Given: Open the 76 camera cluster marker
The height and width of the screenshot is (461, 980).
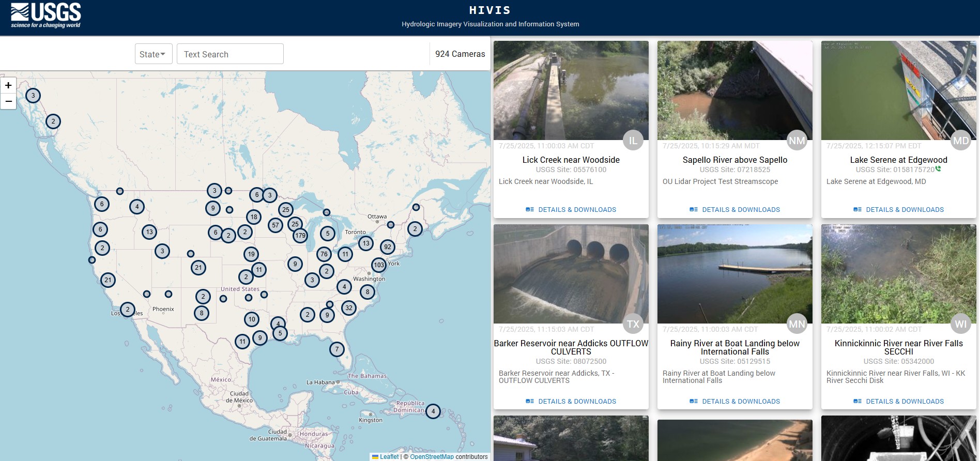Looking at the screenshot, I should (324, 254).
